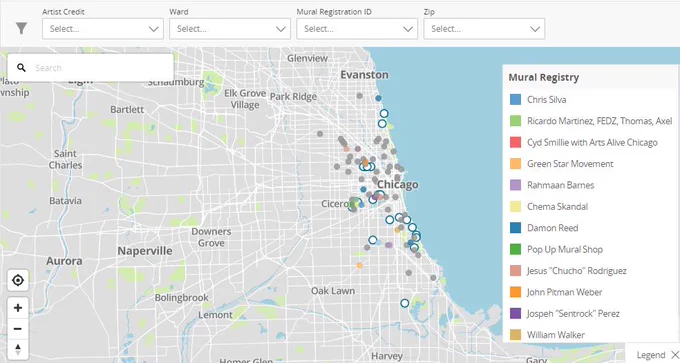Open the Mural Registration ID dropdown
The width and height of the screenshot is (680, 363).
[x=357, y=29]
